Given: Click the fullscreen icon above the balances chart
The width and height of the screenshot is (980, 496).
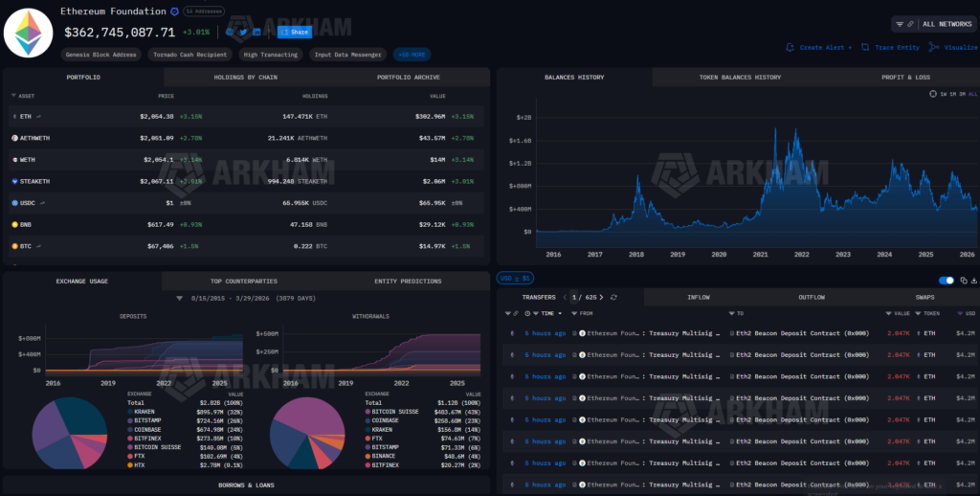Looking at the screenshot, I should pyautogui.click(x=933, y=94).
